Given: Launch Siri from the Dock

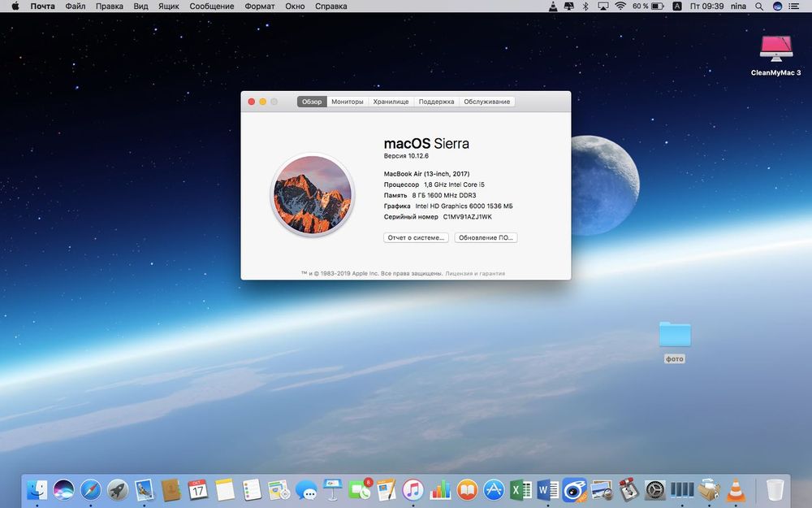Looking at the screenshot, I should click(63, 489).
